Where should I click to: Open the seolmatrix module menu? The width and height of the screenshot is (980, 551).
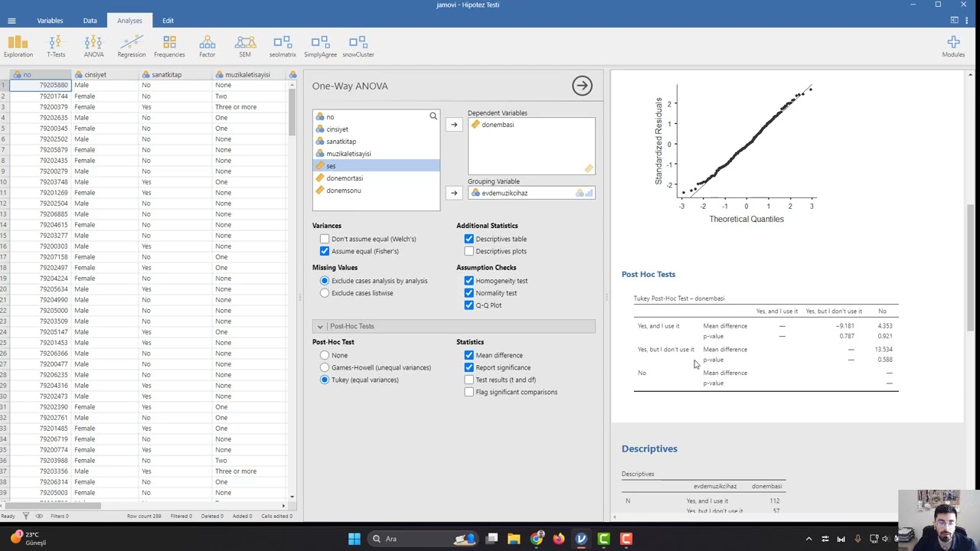283,46
